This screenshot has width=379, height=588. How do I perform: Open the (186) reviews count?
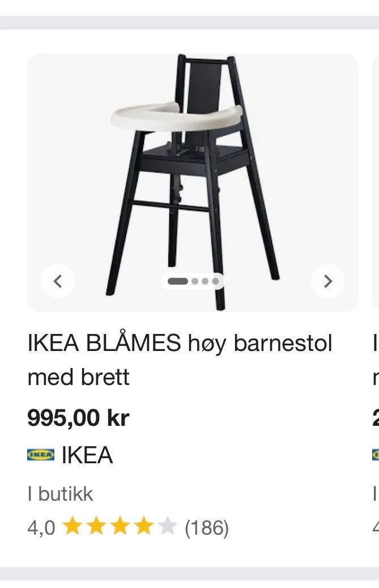pyautogui.click(x=207, y=527)
